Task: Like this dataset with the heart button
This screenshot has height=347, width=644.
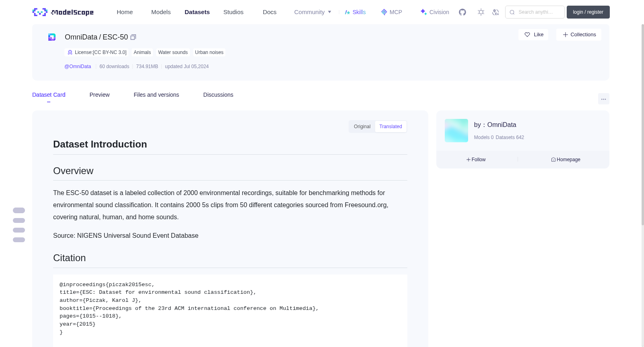Action: pyautogui.click(x=533, y=35)
